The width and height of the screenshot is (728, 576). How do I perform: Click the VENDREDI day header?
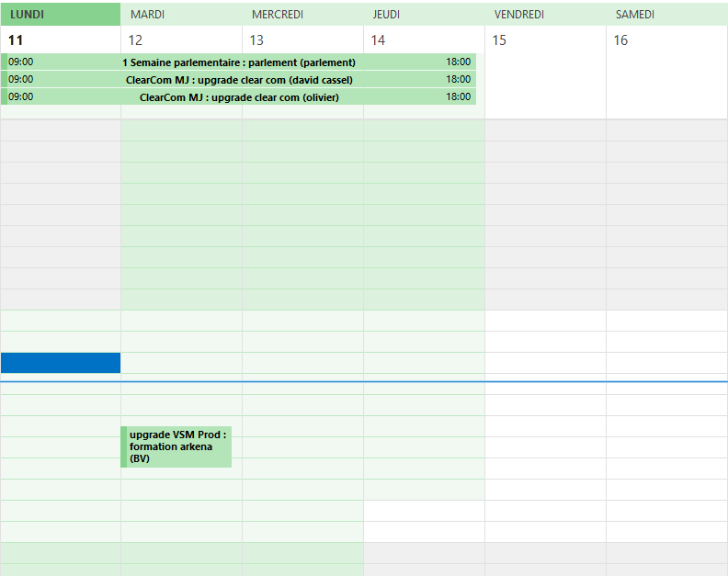point(518,15)
